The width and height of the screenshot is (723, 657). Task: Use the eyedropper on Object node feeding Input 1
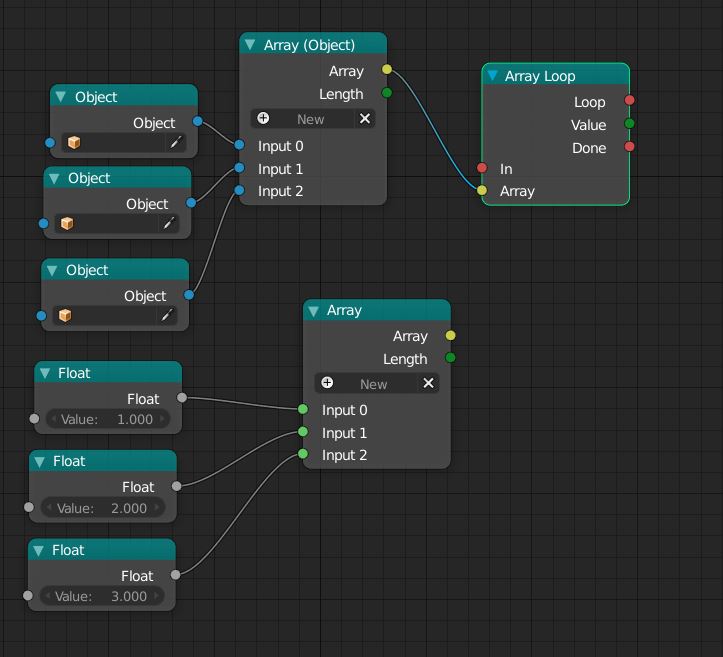coord(169,224)
